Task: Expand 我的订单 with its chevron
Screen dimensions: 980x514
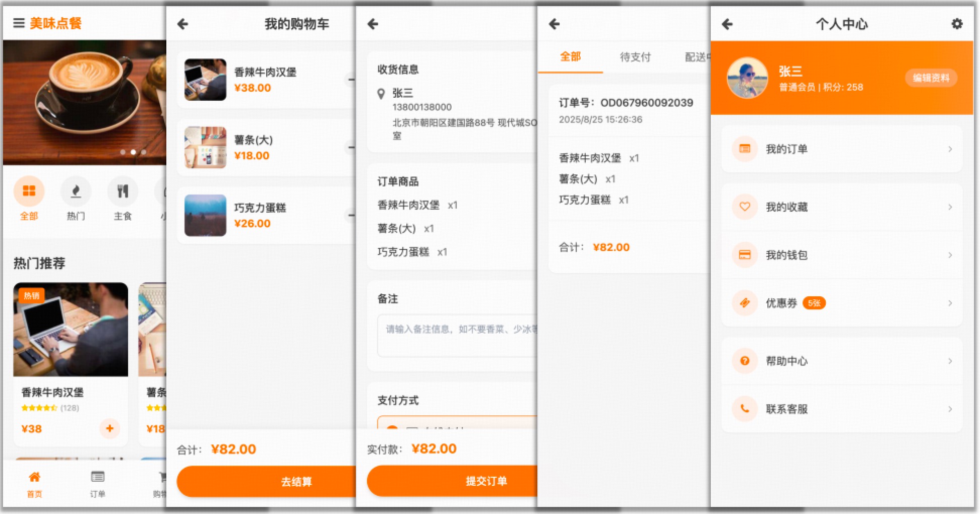Action: [950, 149]
